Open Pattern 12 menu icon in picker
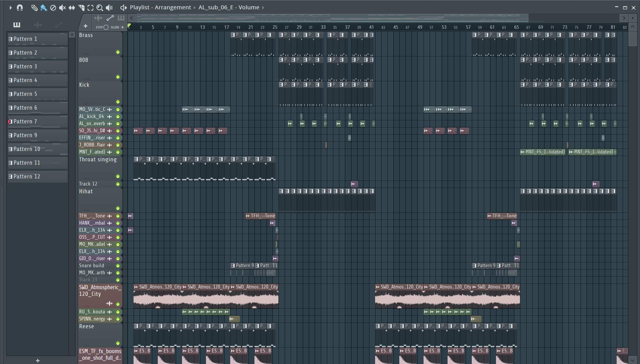Viewport: 640px width, 364px height. 10,176
